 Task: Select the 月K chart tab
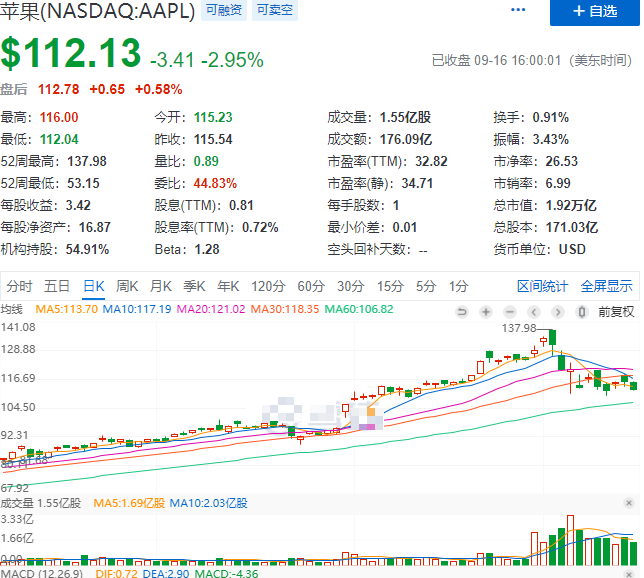click(x=161, y=286)
